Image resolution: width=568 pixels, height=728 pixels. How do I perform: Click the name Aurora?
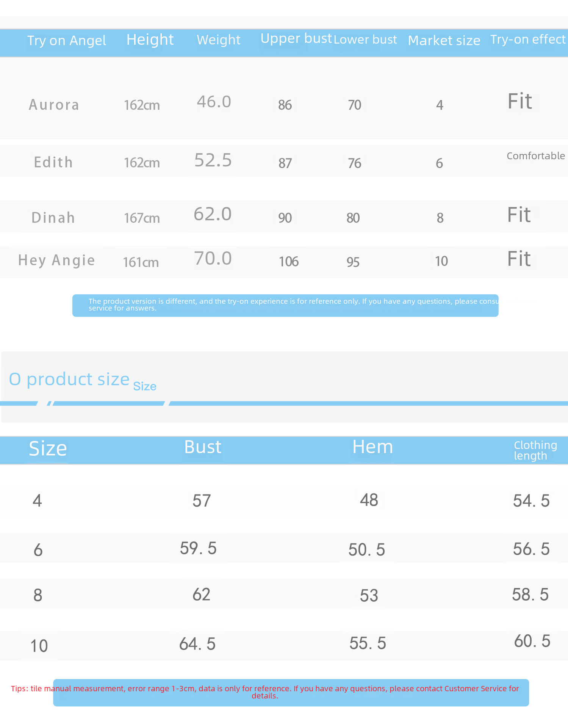(54, 105)
